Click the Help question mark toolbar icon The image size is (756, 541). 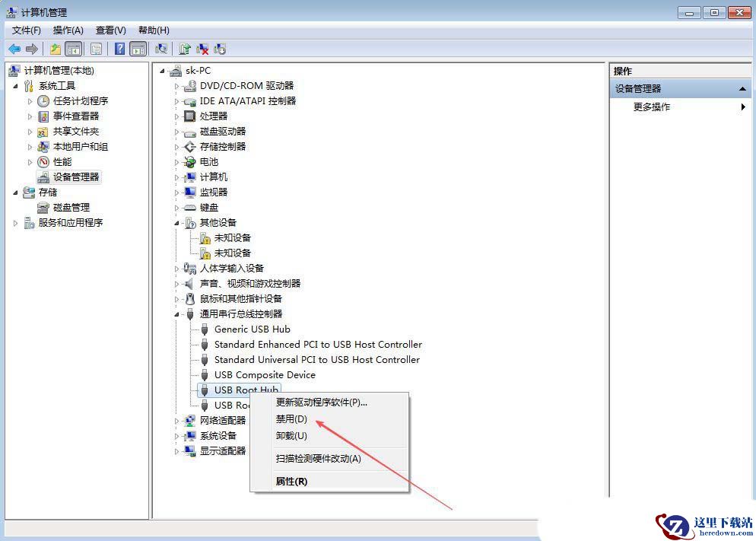[119, 49]
